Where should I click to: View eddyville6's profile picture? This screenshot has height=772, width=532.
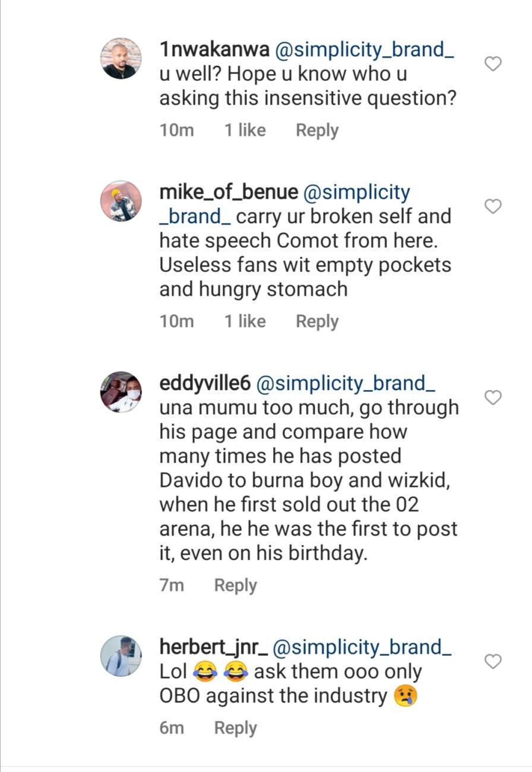click(x=121, y=392)
